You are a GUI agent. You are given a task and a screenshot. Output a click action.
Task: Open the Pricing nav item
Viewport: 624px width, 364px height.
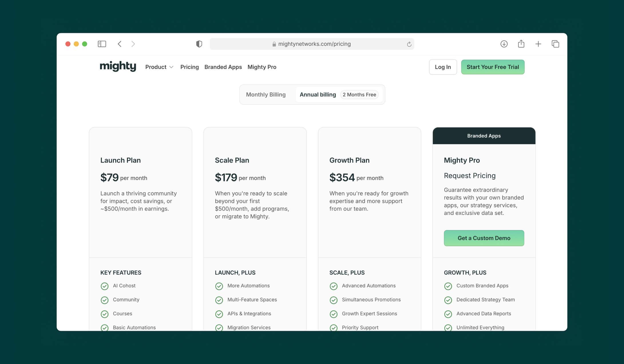[189, 67]
